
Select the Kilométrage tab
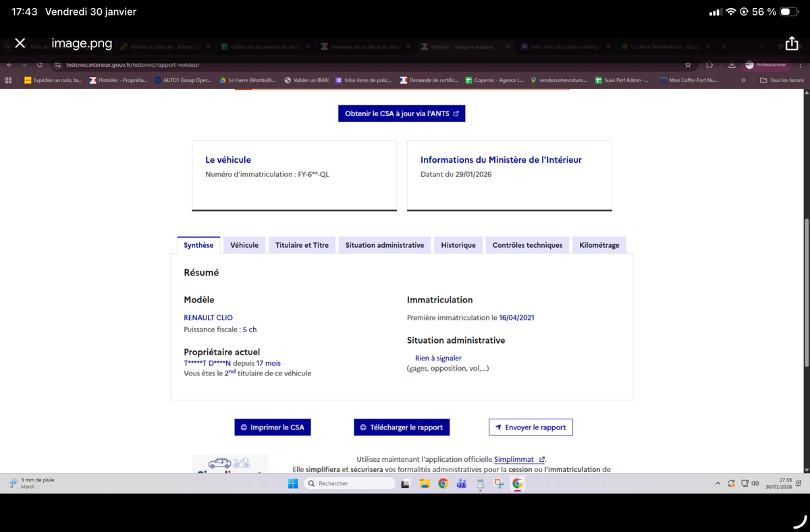pos(599,245)
